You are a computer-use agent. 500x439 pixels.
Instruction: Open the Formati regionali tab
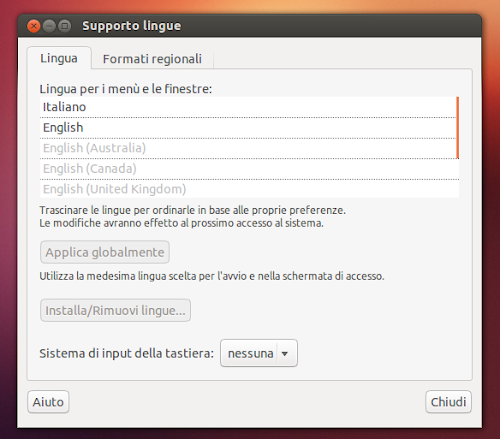click(x=152, y=59)
